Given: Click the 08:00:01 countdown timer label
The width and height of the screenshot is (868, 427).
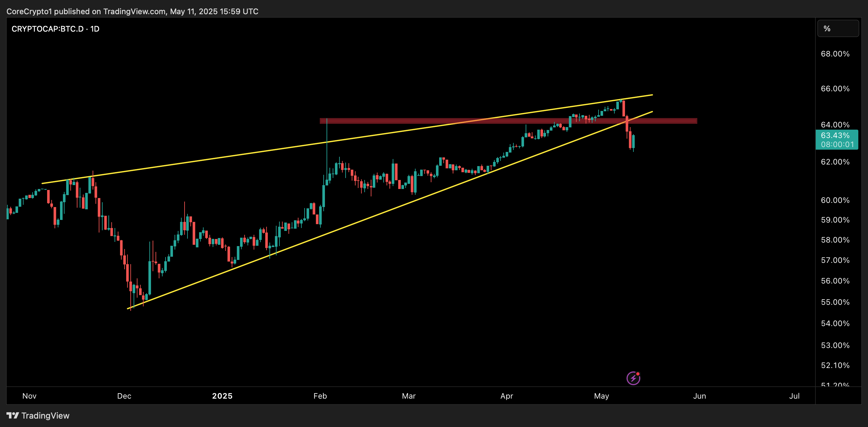Looking at the screenshot, I should pyautogui.click(x=837, y=144).
